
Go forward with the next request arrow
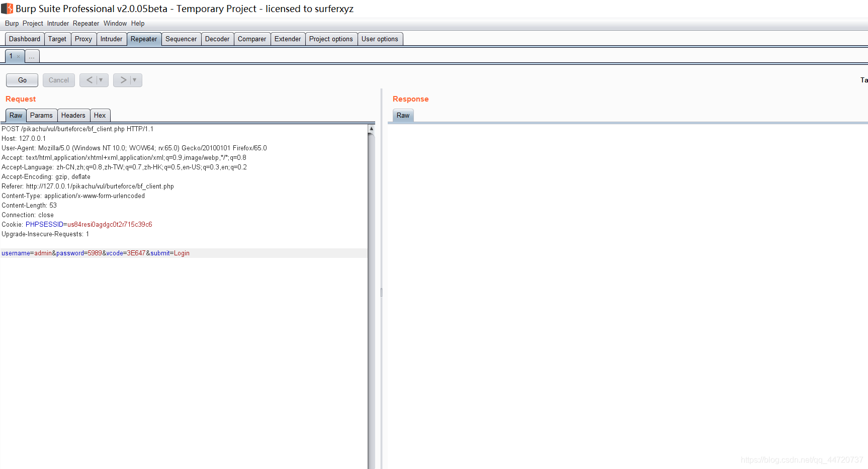pos(123,80)
